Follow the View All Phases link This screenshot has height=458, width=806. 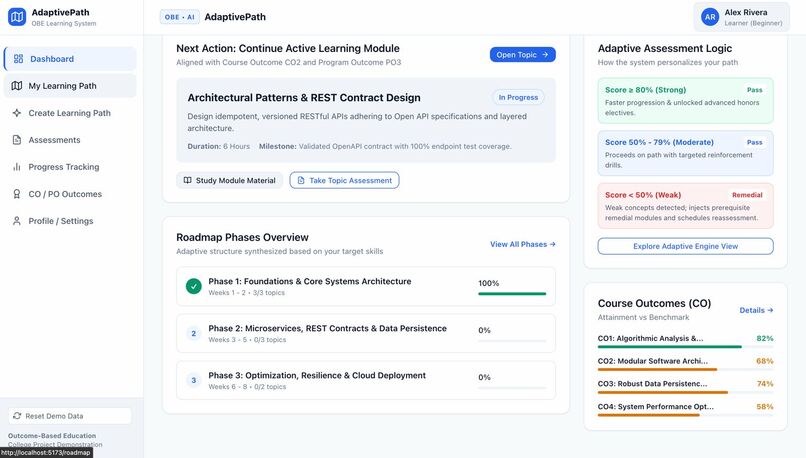523,244
